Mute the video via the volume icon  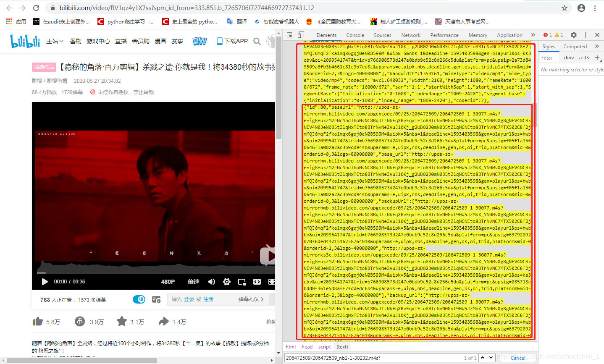pyautogui.click(x=212, y=282)
